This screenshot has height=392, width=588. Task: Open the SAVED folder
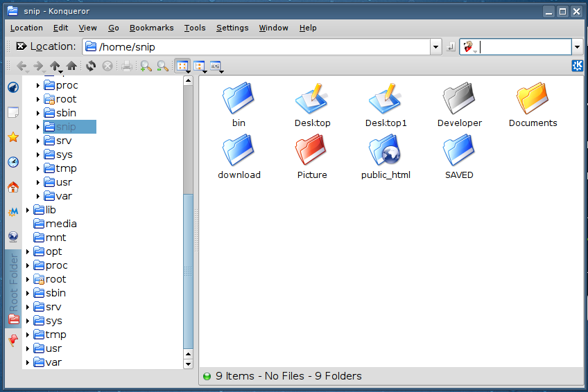459,157
